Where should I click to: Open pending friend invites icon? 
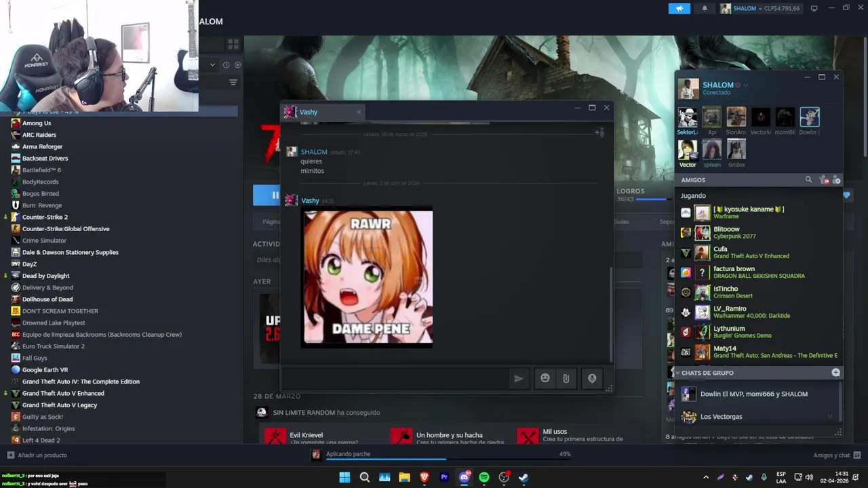[x=823, y=180]
